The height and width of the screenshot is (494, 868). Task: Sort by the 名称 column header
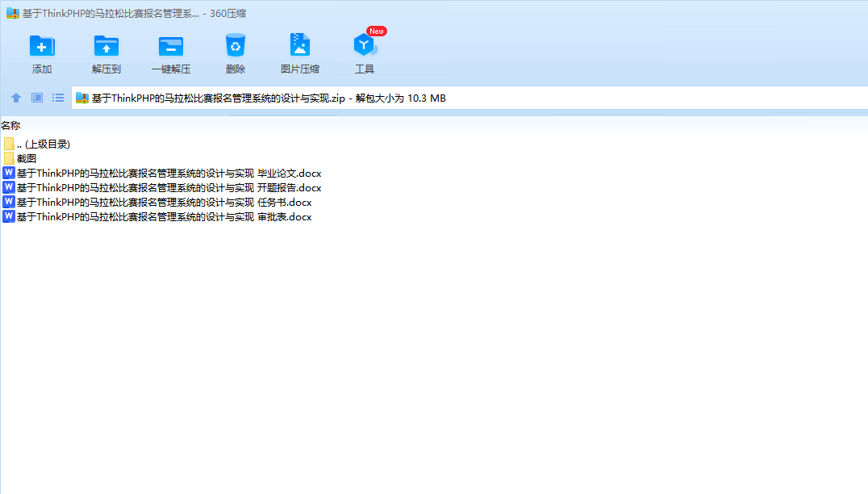(x=10, y=126)
